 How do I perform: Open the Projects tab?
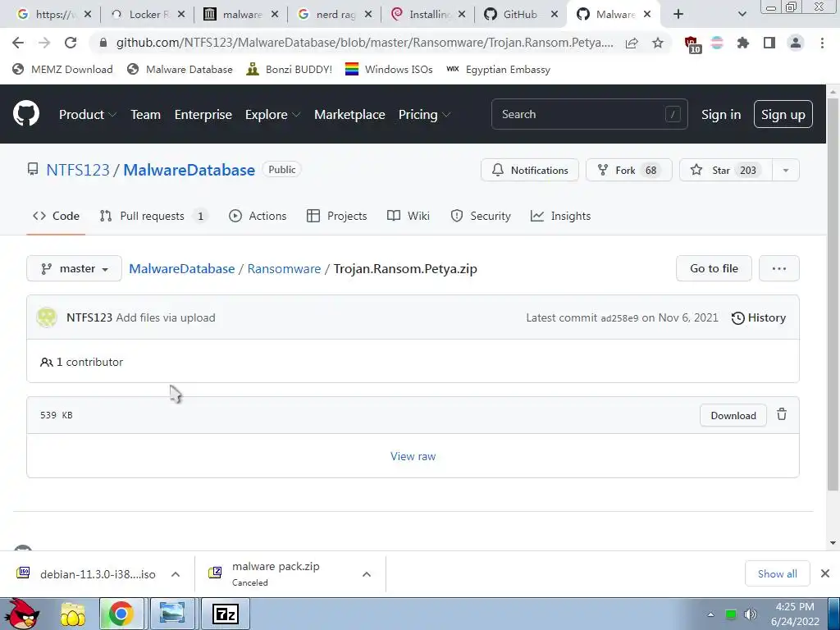[x=337, y=216]
